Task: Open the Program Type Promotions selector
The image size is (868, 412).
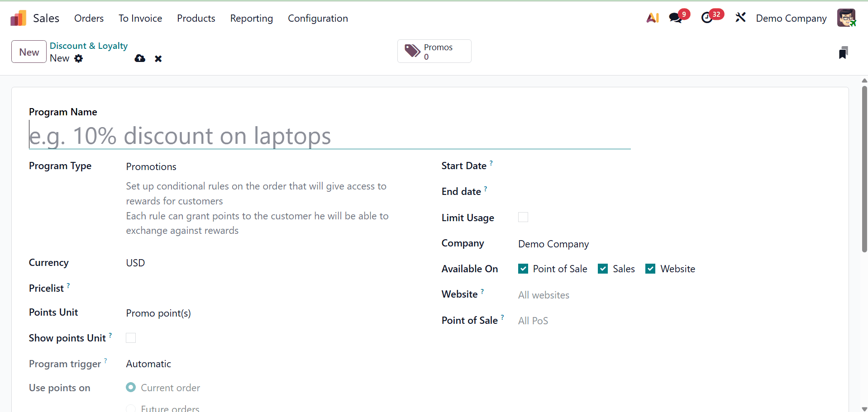Action: pyautogui.click(x=151, y=166)
